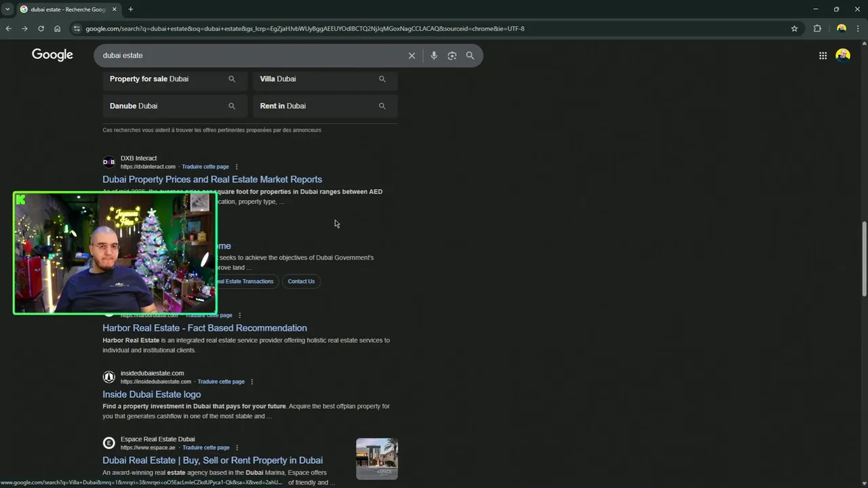The image size is (868, 488).
Task: Click the https://www.espace.ae URL text
Action: (x=148, y=448)
